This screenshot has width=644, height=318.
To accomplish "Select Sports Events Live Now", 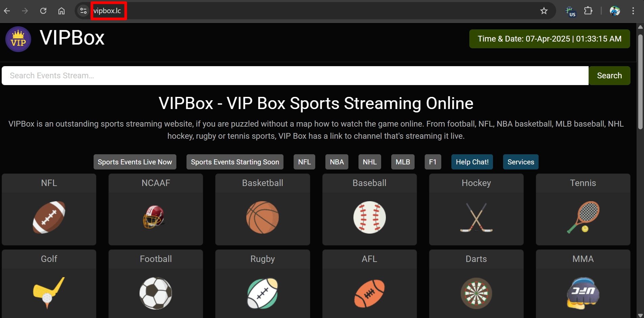I will [135, 162].
